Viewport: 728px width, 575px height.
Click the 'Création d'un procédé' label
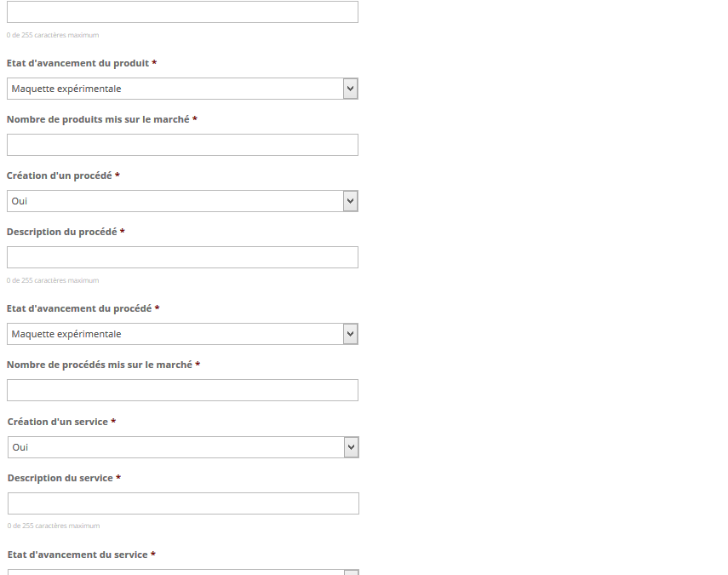point(59,175)
